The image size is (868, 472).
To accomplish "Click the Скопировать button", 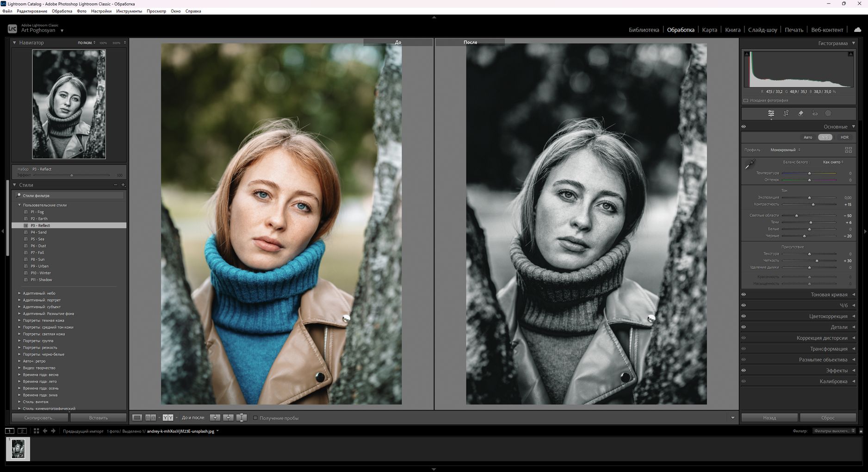I will (40, 418).
